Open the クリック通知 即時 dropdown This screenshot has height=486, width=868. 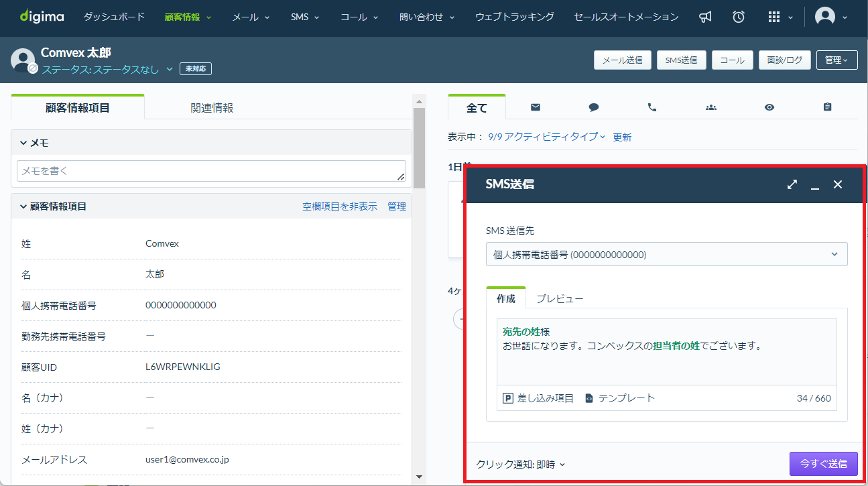521,464
